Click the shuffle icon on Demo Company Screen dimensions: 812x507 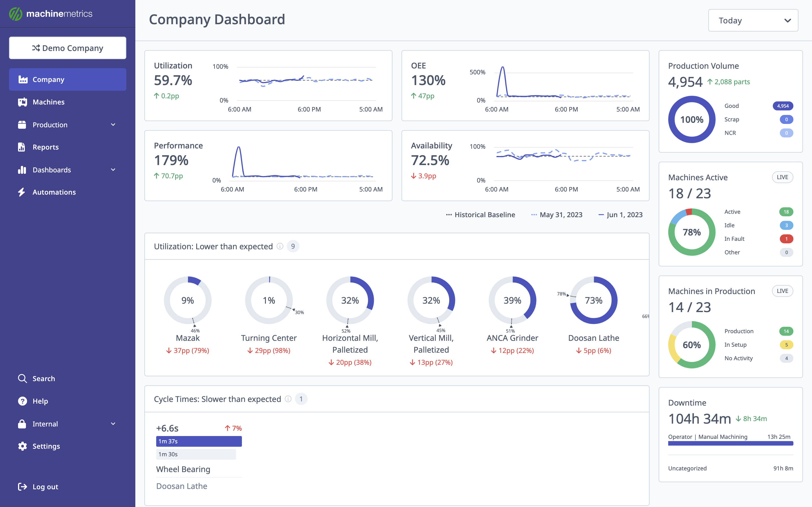pos(37,48)
